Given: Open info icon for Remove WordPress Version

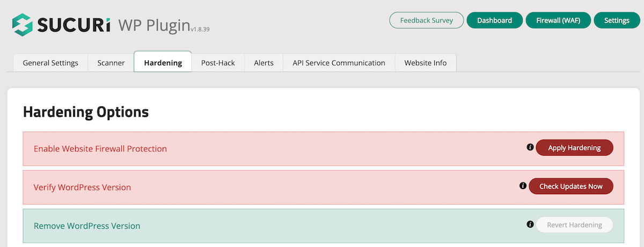Looking at the screenshot, I should tap(530, 224).
